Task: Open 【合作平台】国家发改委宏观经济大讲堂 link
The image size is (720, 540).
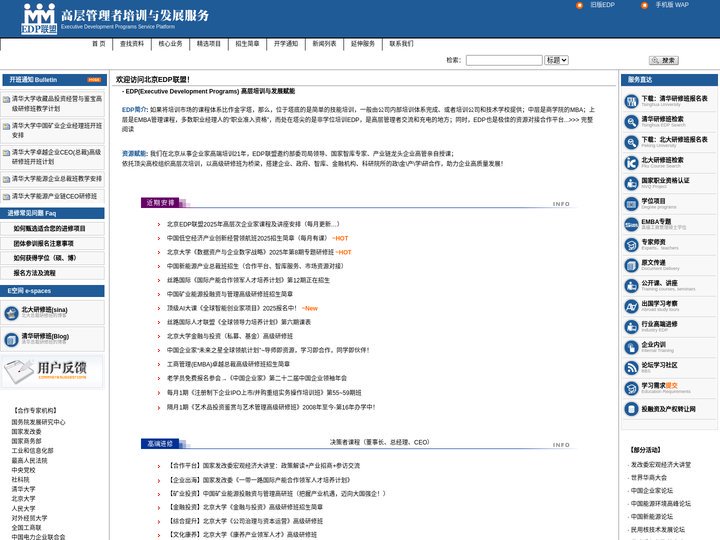Action: [264, 466]
